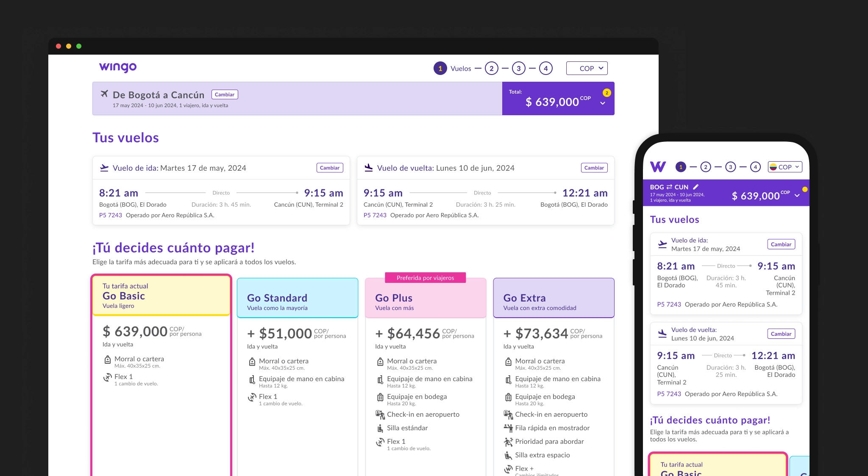Click the yellow cart badge in desktop total box
This screenshot has height=476, width=868.
tap(607, 93)
